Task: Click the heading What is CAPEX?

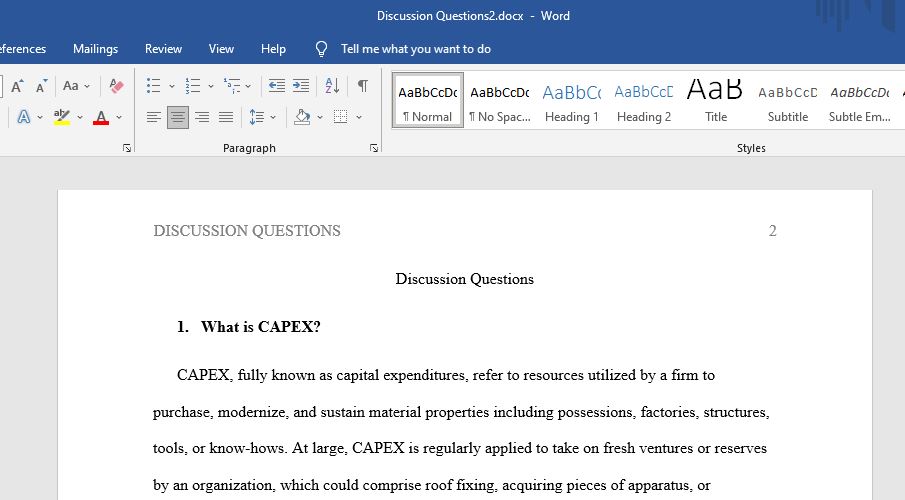Action: point(260,327)
